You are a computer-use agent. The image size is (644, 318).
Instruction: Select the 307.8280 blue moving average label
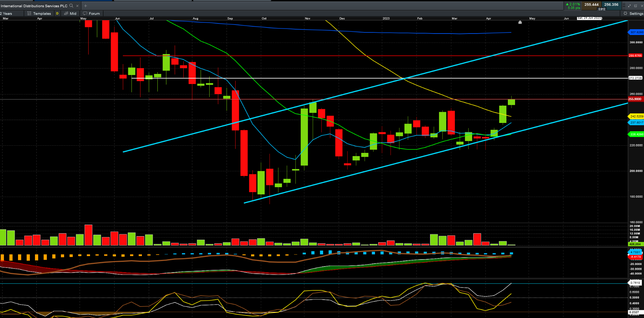[636, 32]
